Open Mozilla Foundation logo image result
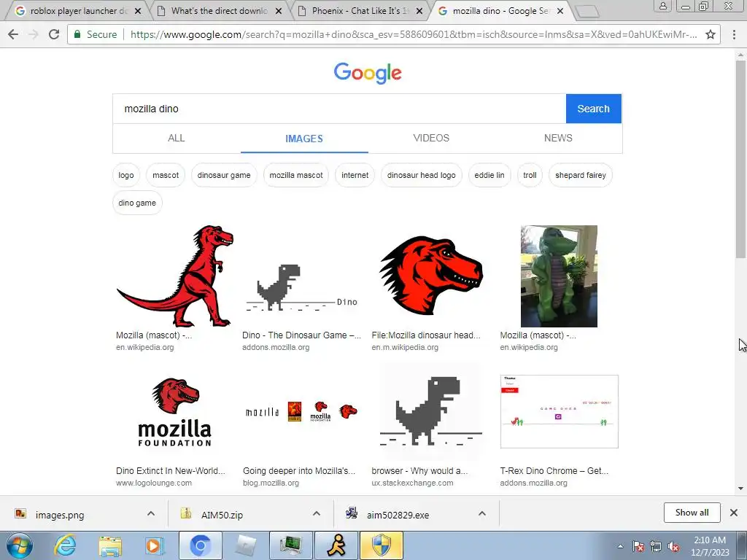747x560 pixels. (175, 412)
